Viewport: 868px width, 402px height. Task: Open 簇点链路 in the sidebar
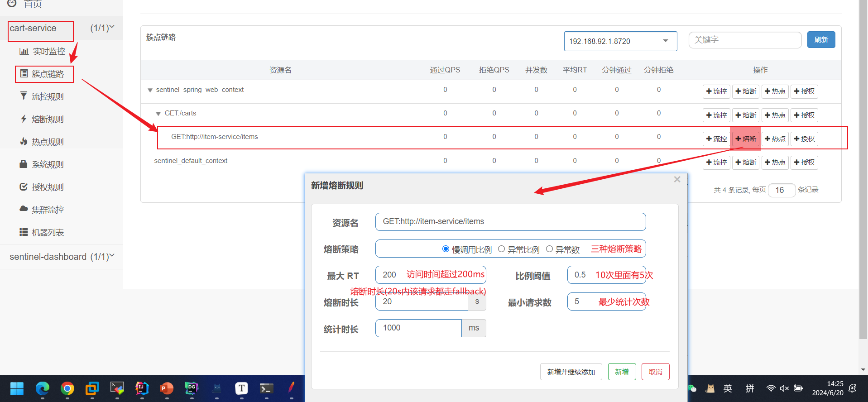43,74
